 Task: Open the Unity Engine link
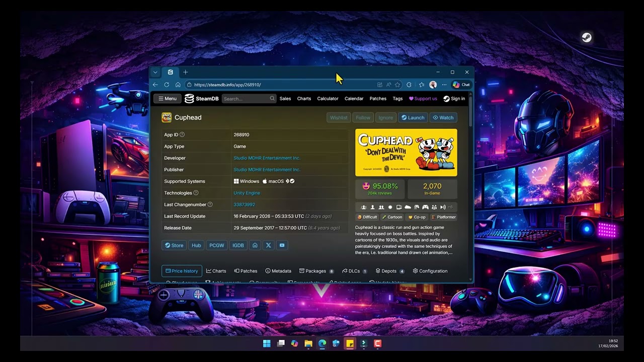[x=247, y=193]
